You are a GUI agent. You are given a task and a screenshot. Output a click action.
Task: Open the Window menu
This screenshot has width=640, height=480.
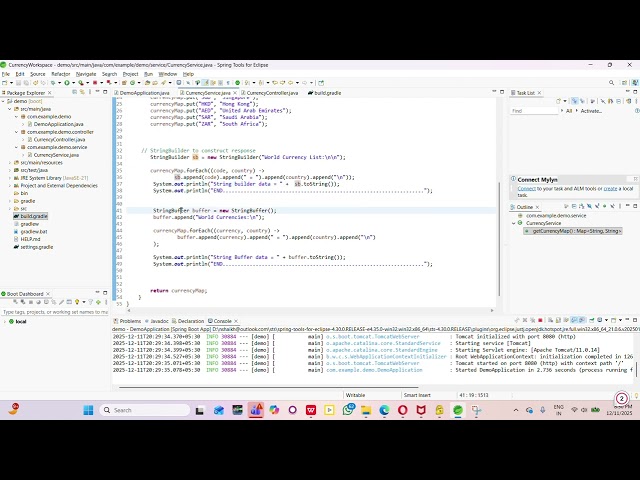(167, 74)
